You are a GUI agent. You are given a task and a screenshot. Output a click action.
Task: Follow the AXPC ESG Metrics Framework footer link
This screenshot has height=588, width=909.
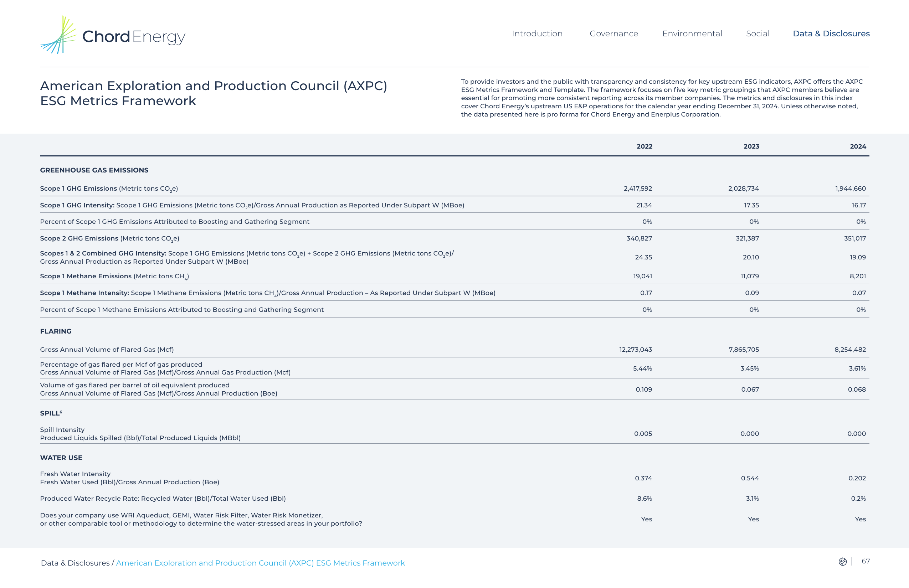[x=261, y=563]
